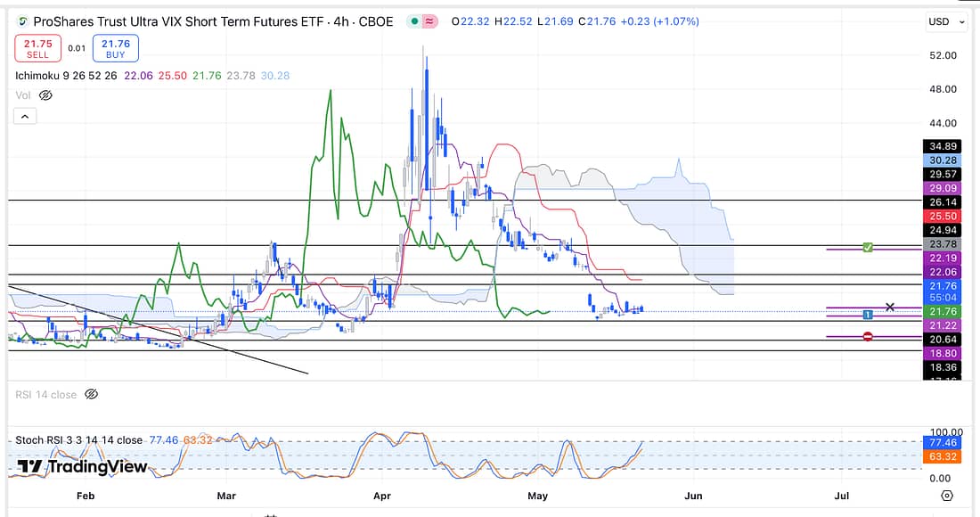Viewport: 980px width, 517px height.
Task: Collapse the indicator legend with the chevron
Action: [x=25, y=116]
